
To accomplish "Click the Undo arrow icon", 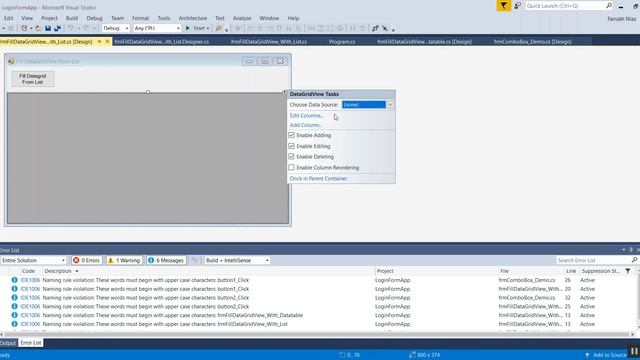I will (x=70, y=28).
